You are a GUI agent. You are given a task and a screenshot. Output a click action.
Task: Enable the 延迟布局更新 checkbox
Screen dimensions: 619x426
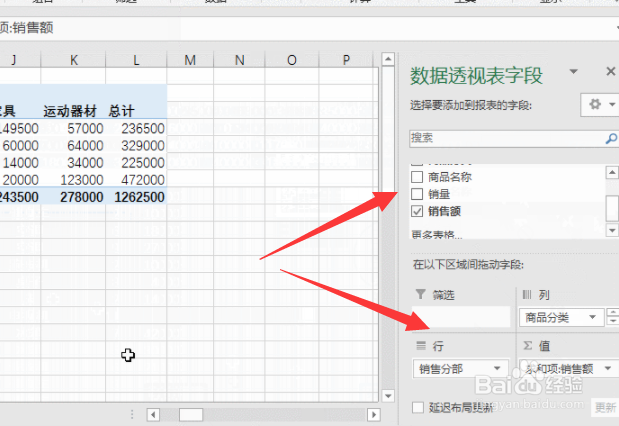click(x=418, y=407)
